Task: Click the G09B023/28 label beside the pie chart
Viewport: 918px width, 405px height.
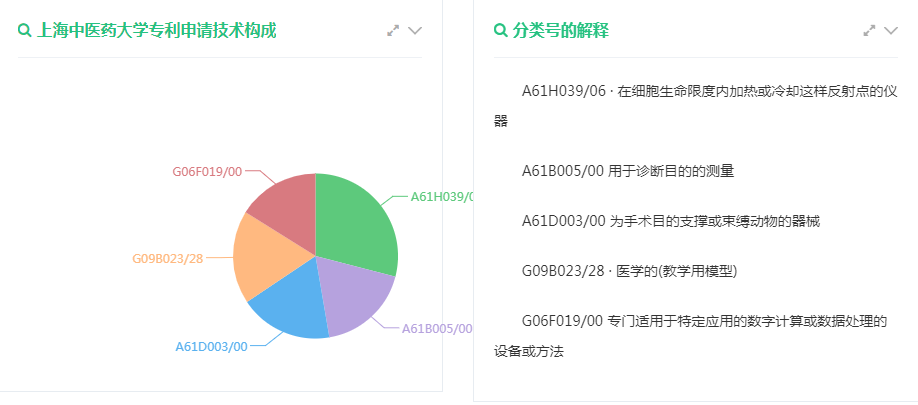Action: (x=168, y=258)
